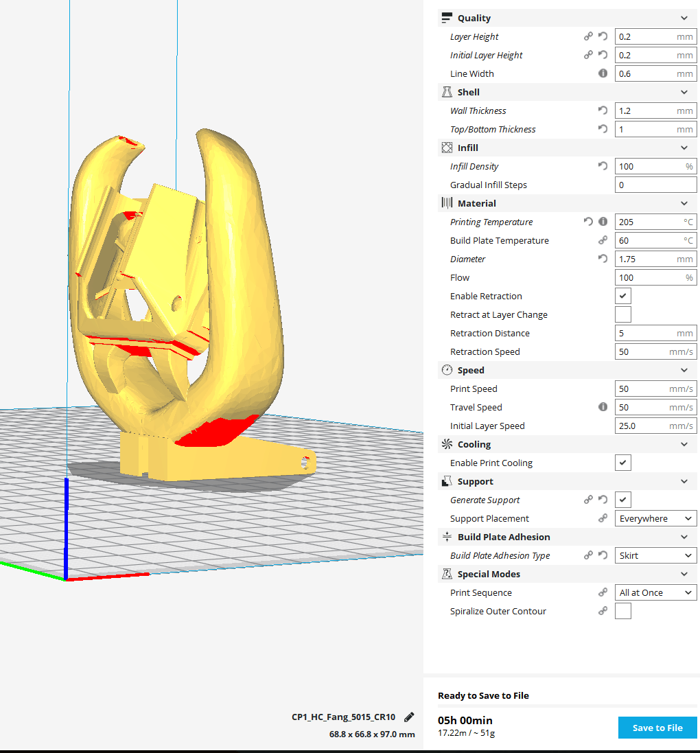Click the Shell section icon
Image resolution: width=700 pixels, height=753 pixels.
(449, 92)
